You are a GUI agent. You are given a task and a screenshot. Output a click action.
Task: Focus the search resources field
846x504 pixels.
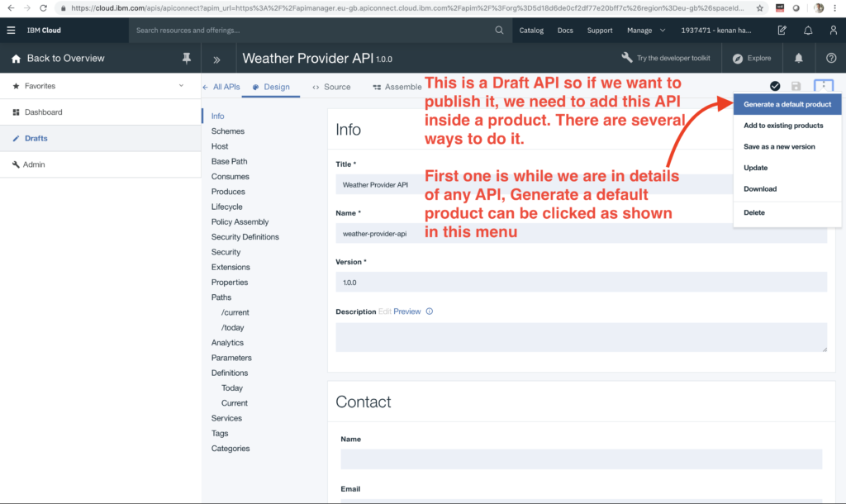[x=311, y=31]
